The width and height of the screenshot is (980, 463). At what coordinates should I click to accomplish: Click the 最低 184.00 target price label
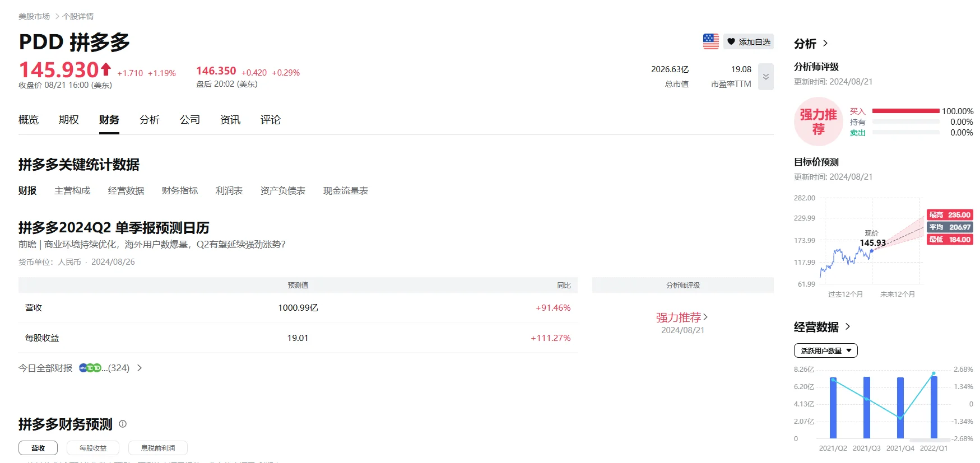(950, 239)
